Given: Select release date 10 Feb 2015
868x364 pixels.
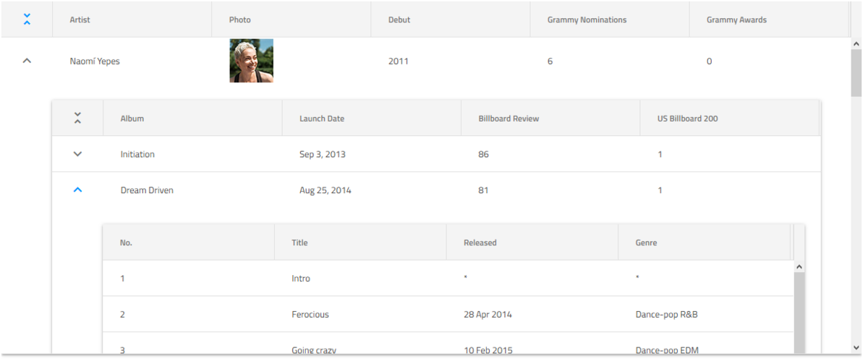Looking at the screenshot, I should [488, 350].
